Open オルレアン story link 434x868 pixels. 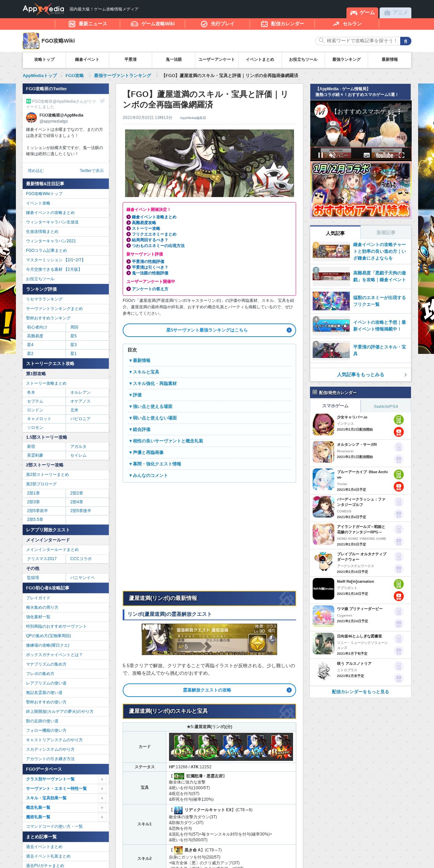[80, 392]
